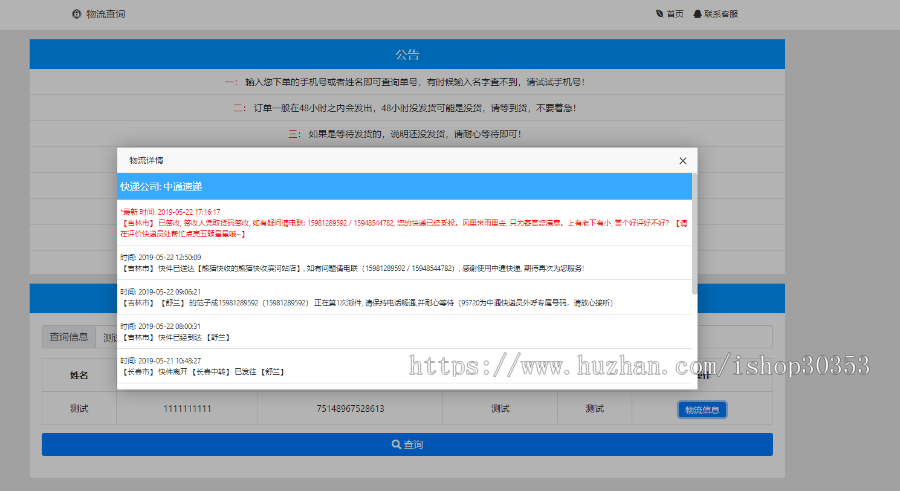Viewport: 900px width, 491px height.
Task: Select the tracking entry at 12:50:09
Action: (x=405, y=262)
